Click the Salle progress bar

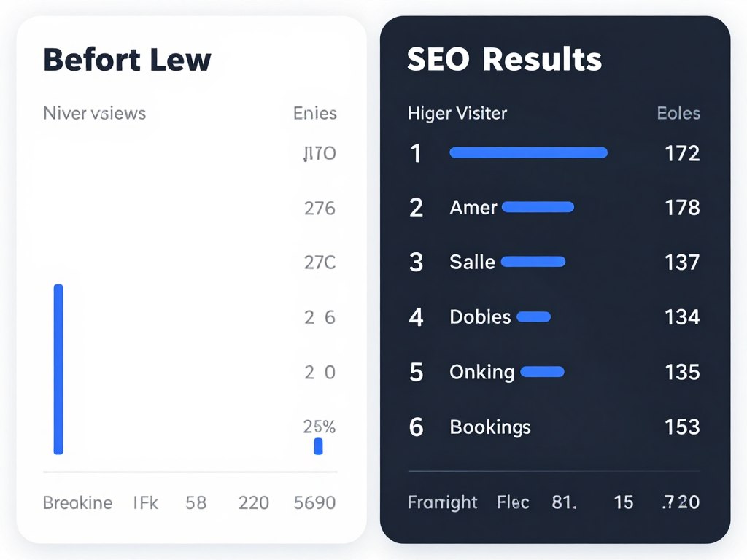(533, 262)
